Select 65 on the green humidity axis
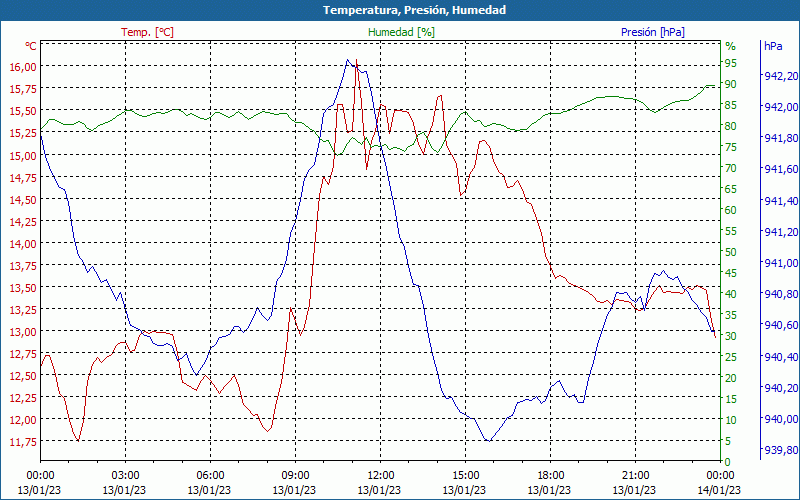The width and height of the screenshot is (800, 500). (731, 189)
